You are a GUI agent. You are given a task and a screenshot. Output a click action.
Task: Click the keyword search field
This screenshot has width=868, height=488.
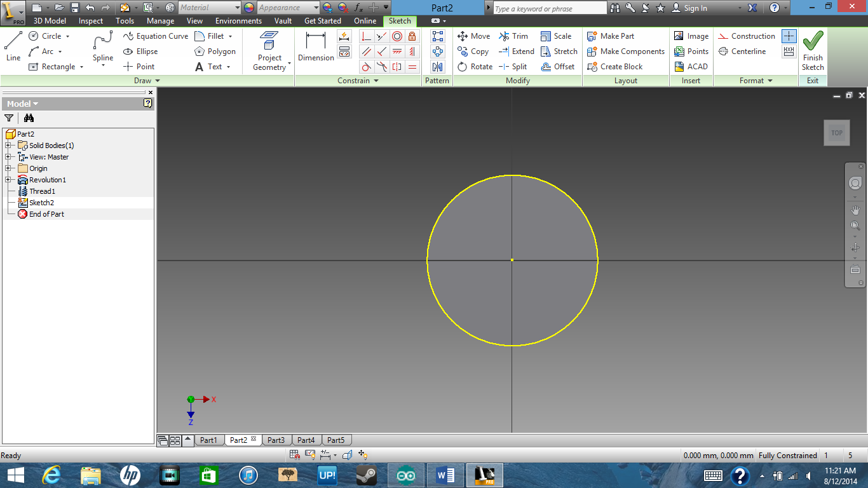click(548, 8)
